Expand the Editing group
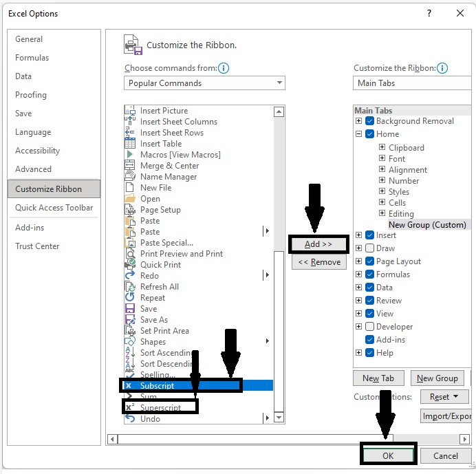The image size is (476, 474). click(382, 213)
